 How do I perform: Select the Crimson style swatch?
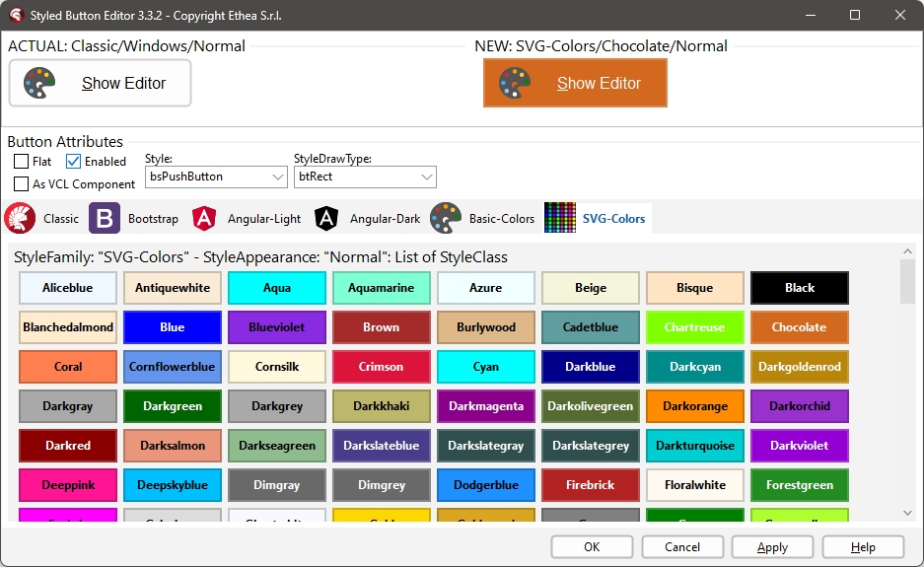pos(382,367)
